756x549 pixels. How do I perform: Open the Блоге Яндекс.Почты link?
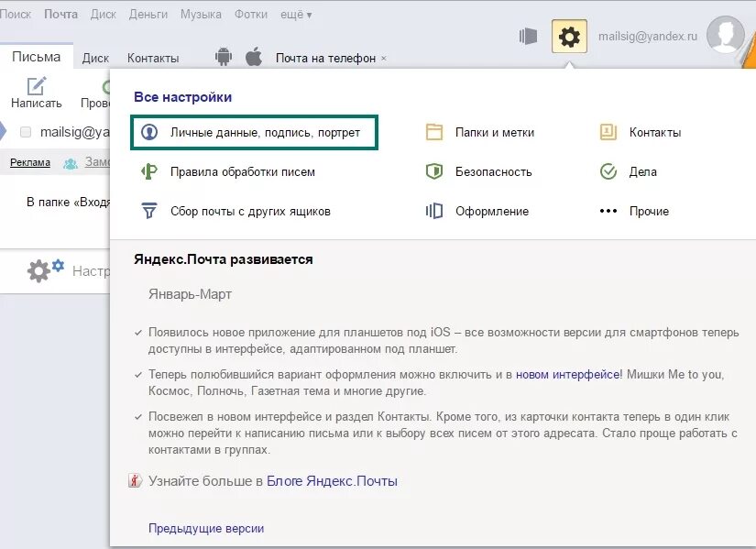pos(332,481)
